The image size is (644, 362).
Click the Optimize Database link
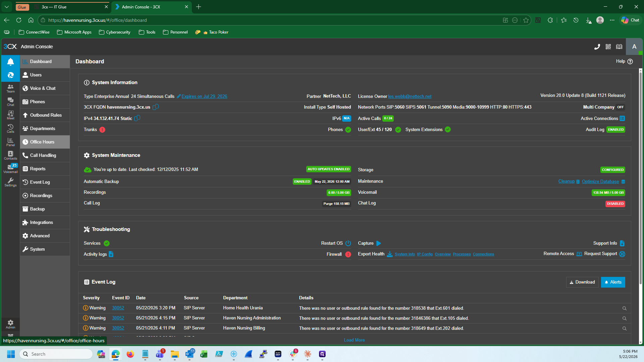click(600, 182)
